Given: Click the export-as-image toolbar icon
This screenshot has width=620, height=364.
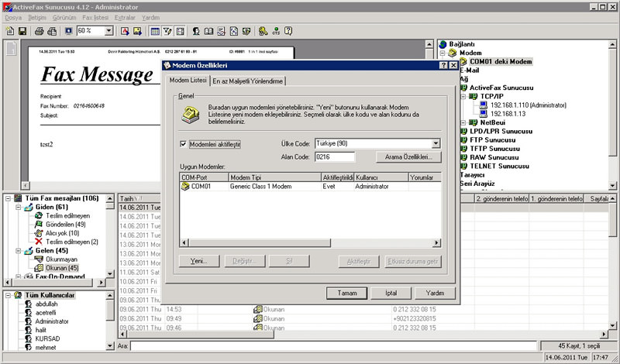Looking at the screenshot, I should [x=137, y=31].
